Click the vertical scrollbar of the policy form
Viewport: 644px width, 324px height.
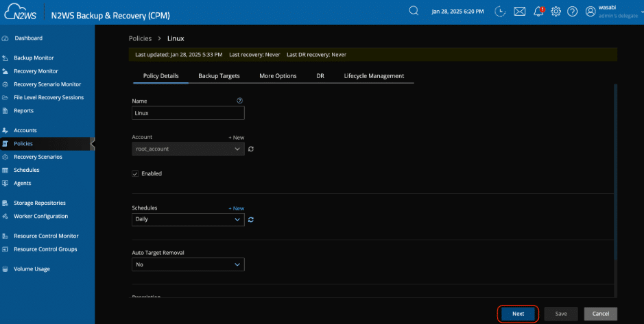(615, 172)
